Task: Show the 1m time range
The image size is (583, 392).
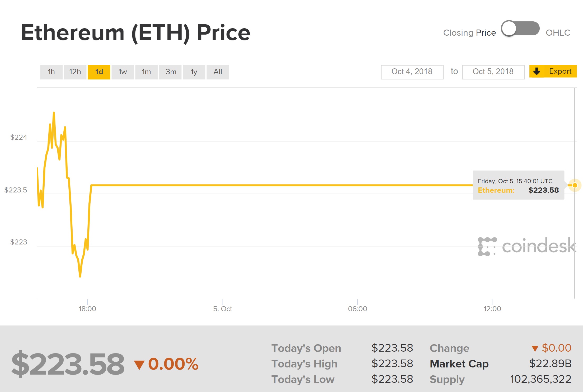Action: (146, 72)
